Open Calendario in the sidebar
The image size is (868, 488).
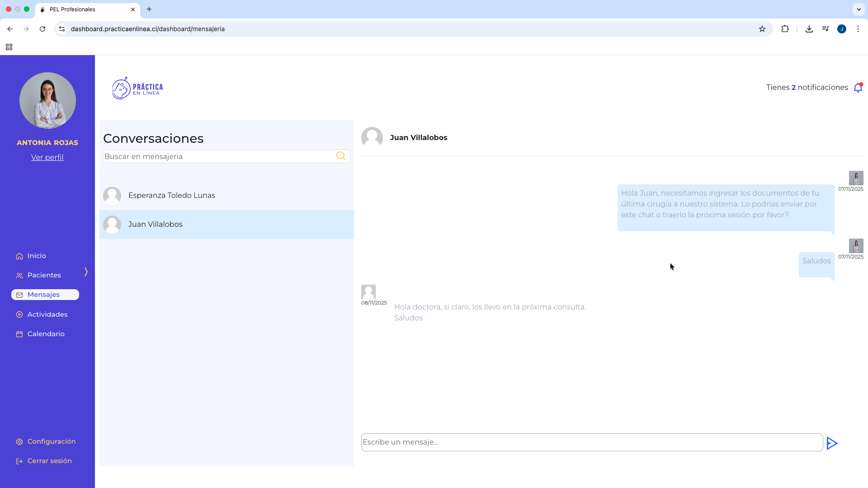(46, 334)
